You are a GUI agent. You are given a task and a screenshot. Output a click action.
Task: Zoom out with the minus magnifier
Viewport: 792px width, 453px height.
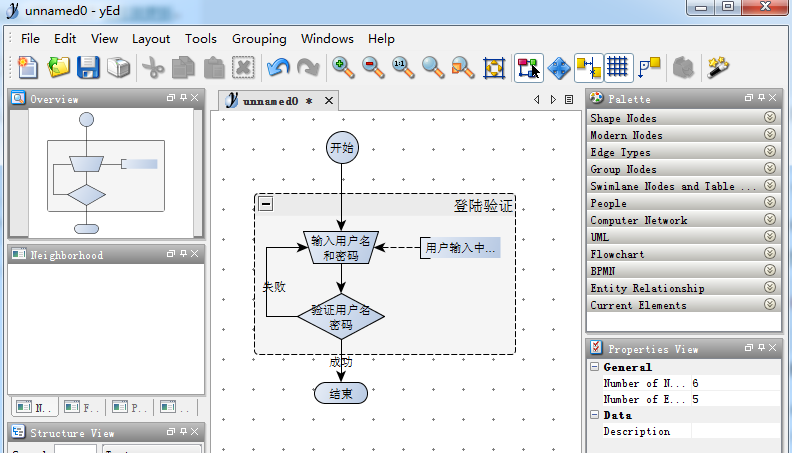373,68
